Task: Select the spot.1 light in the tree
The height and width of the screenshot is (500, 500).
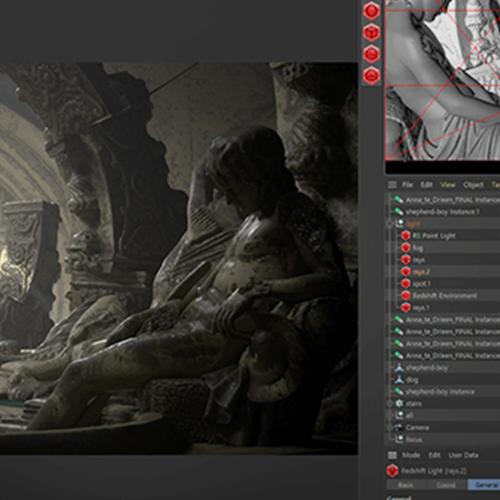Action: (x=422, y=284)
